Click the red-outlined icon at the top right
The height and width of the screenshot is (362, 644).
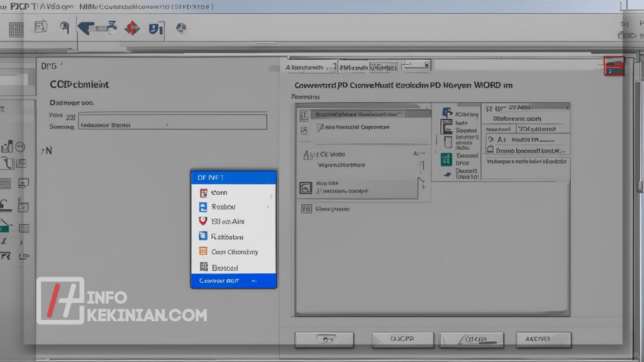click(614, 66)
